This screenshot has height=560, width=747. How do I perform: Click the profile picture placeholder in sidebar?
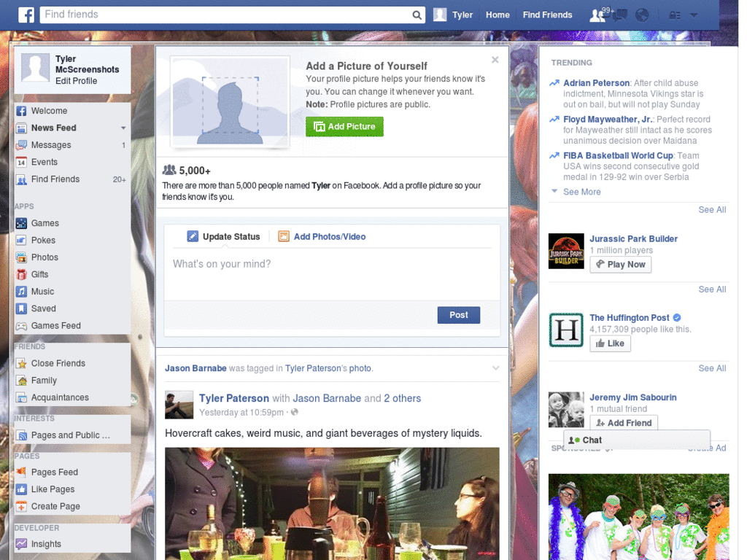point(35,68)
